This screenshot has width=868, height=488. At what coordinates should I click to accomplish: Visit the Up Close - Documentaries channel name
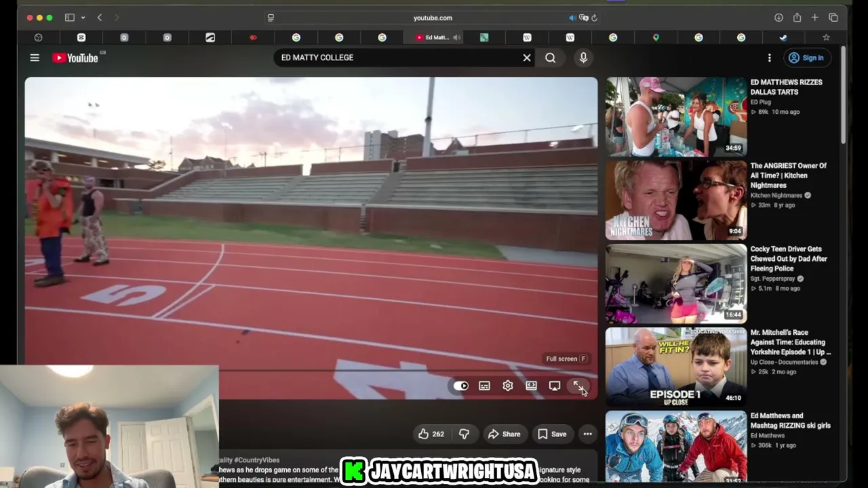coord(784,363)
